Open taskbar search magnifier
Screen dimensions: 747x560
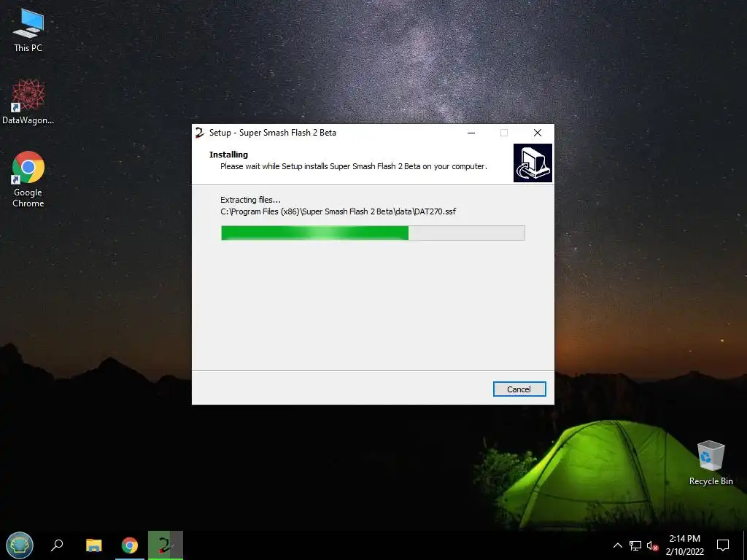tap(57, 545)
